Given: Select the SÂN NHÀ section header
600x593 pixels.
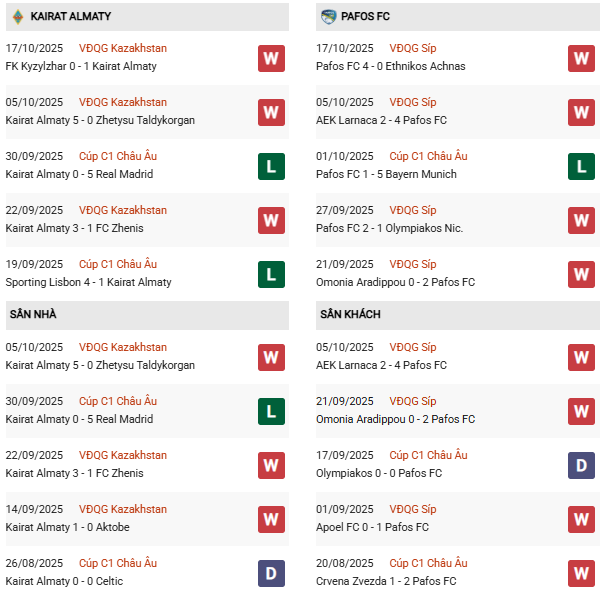Looking at the screenshot, I should coord(33,314).
